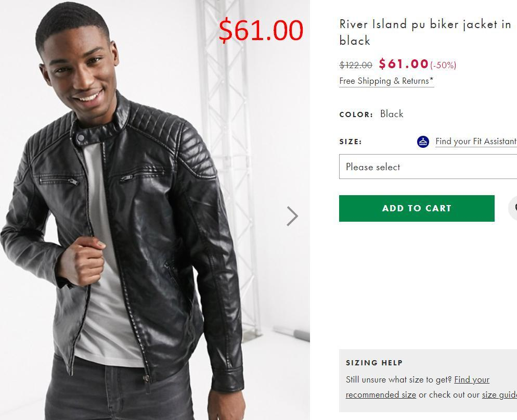Click the pink $61.00 sale price

404,64
